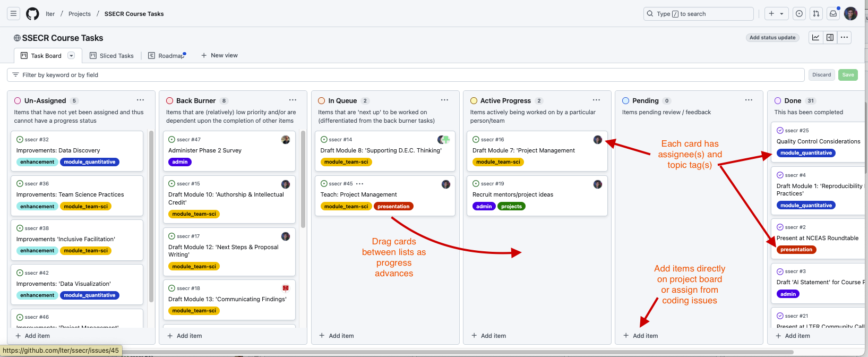Expand the Task Board view options dropdown
Screen dimensions: 868x357
click(x=71, y=56)
